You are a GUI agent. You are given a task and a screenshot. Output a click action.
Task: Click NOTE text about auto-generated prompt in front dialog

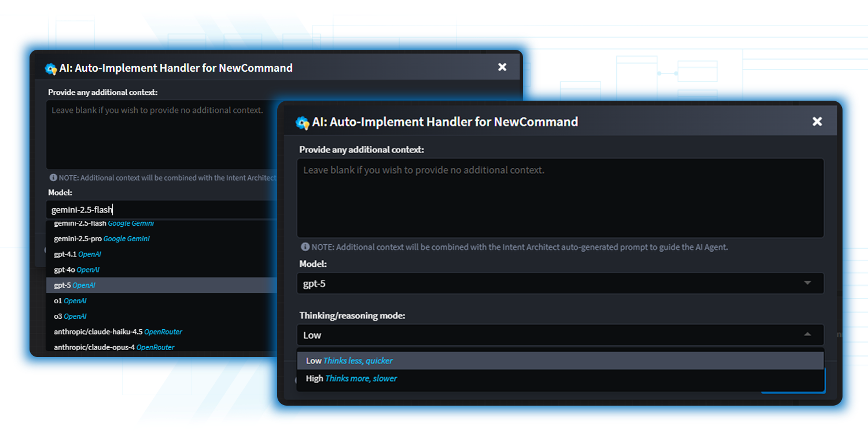click(x=520, y=247)
